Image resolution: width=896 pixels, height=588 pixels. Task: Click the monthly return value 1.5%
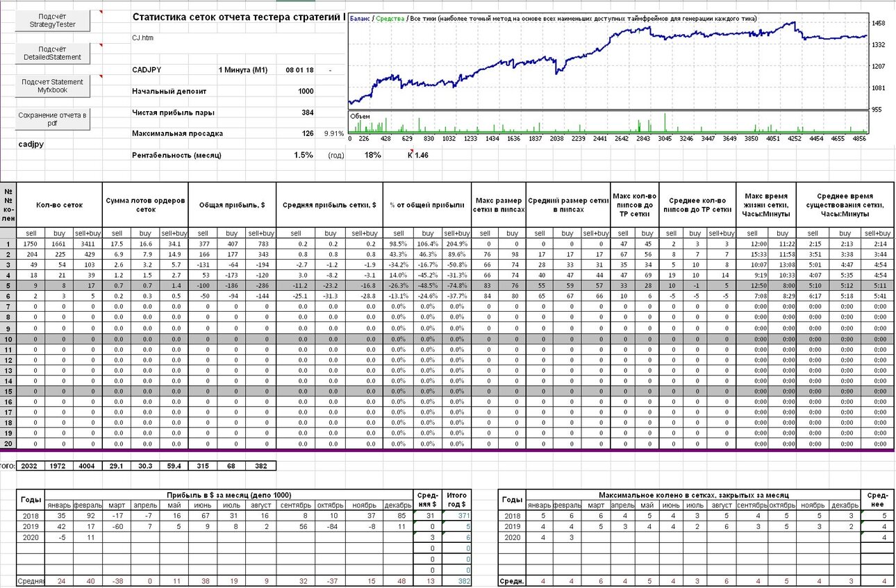pyautogui.click(x=304, y=155)
